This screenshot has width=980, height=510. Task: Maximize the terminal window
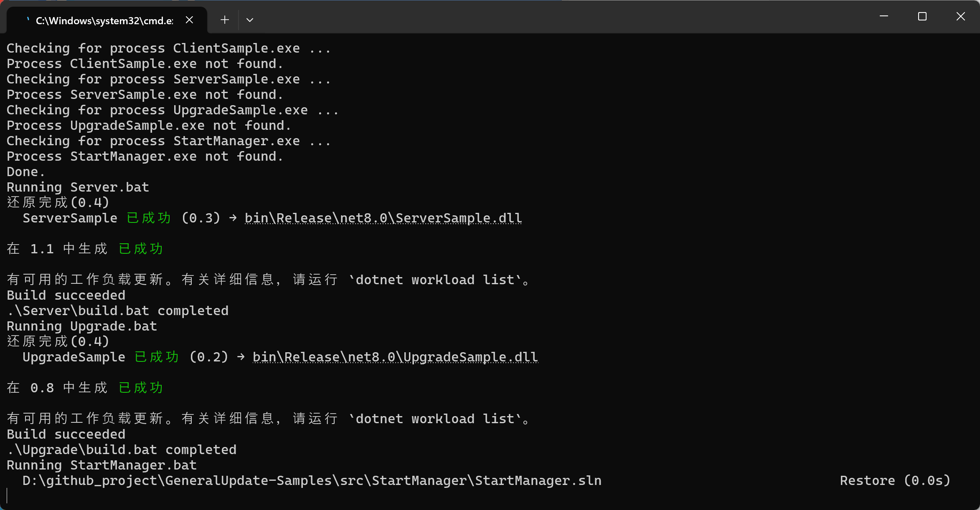(922, 16)
